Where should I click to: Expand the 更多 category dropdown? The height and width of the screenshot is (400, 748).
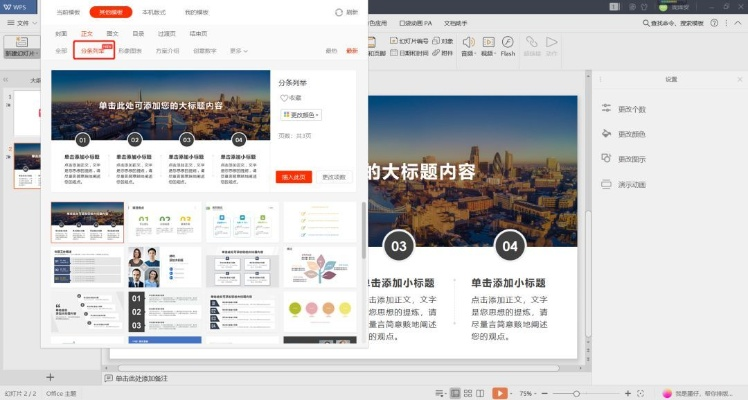click(x=239, y=50)
